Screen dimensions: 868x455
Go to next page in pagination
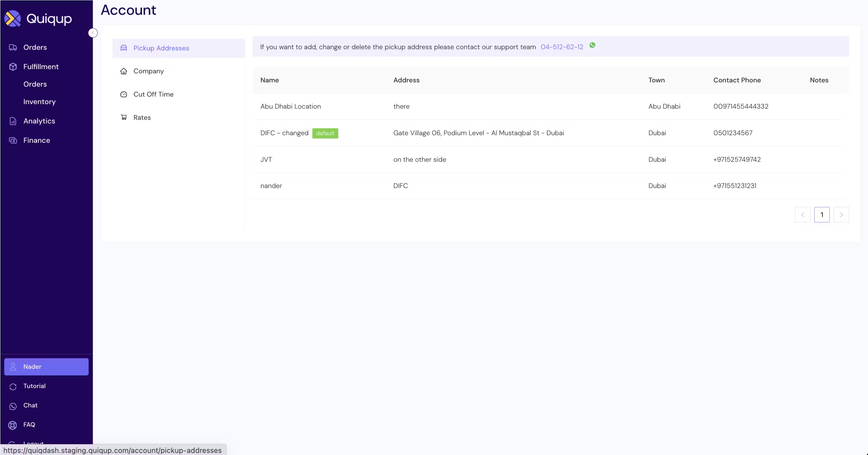click(x=841, y=215)
